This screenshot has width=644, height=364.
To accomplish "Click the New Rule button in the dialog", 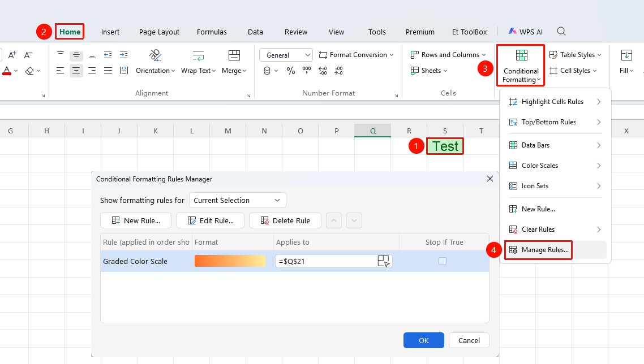I will [x=136, y=220].
